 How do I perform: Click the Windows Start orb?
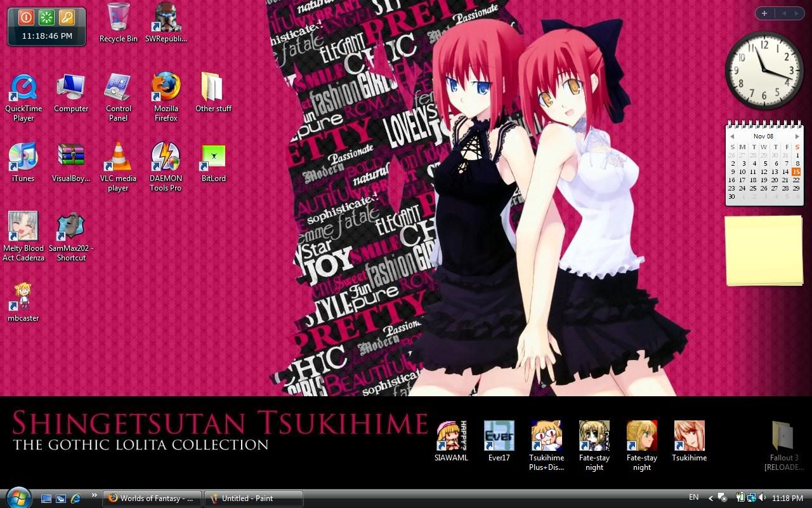(x=17, y=497)
